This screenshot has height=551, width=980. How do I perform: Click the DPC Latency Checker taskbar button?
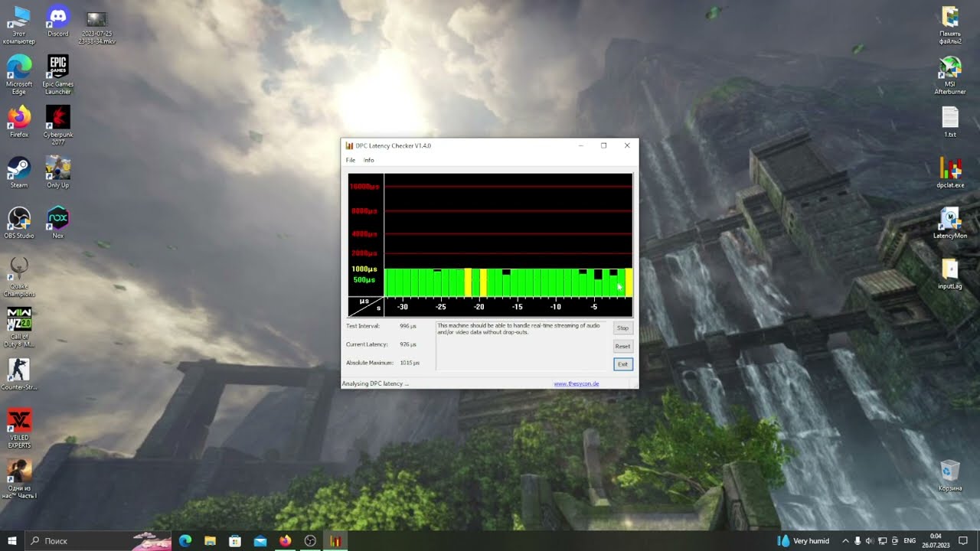(x=335, y=541)
